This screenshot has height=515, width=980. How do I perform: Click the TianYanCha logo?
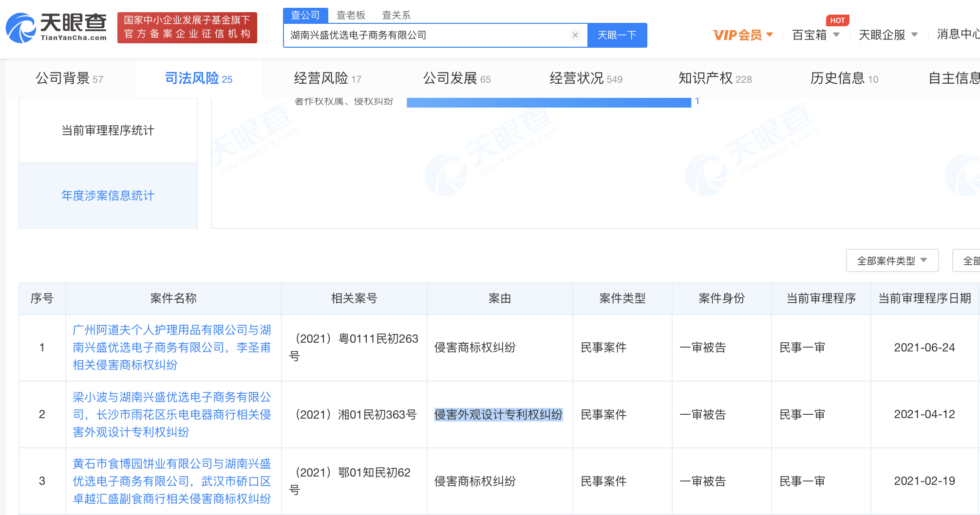pos(56,27)
